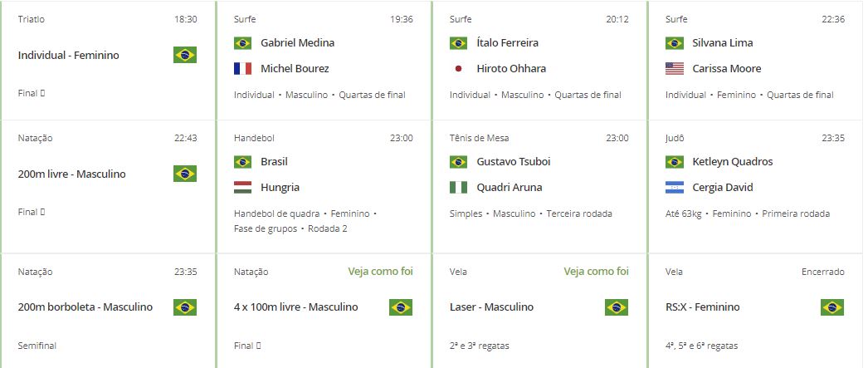Open 'Veja como foi' for 4 x 100m livre
Image resolution: width=868 pixels, height=368 pixels.
pyautogui.click(x=380, y=272)
